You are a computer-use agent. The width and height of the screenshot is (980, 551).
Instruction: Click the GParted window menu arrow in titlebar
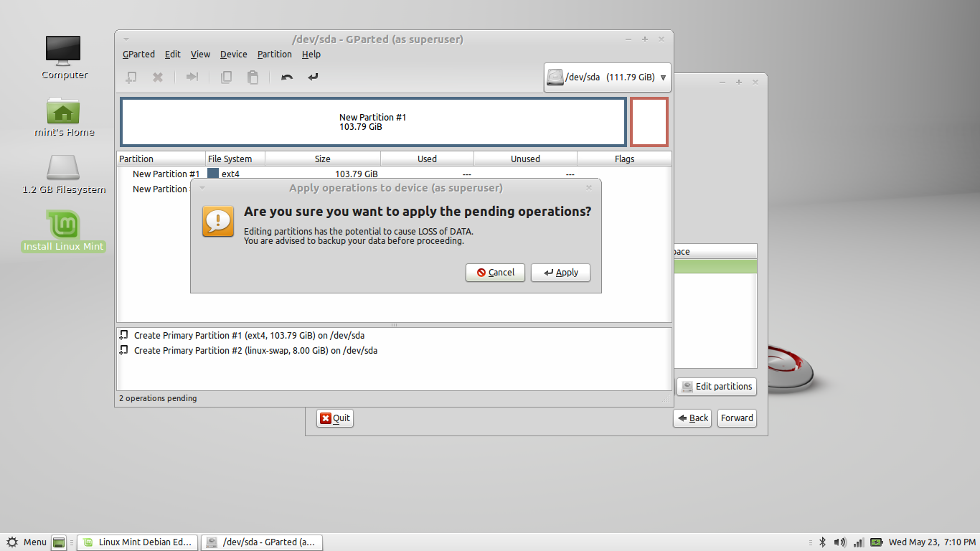tap(126, 39)
